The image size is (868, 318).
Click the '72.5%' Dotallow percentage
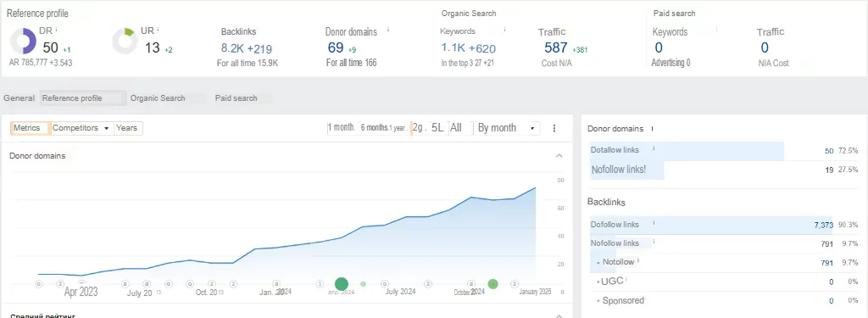tap(848, 151)
